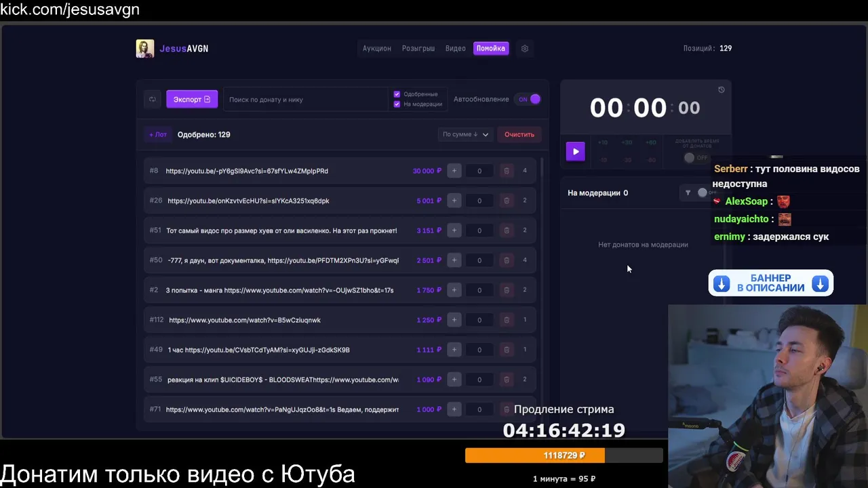Image resolution: width=868 pixels, height=488 pixels.
Task: Click plus icon in lot #50 row
Action: point(454,260)
